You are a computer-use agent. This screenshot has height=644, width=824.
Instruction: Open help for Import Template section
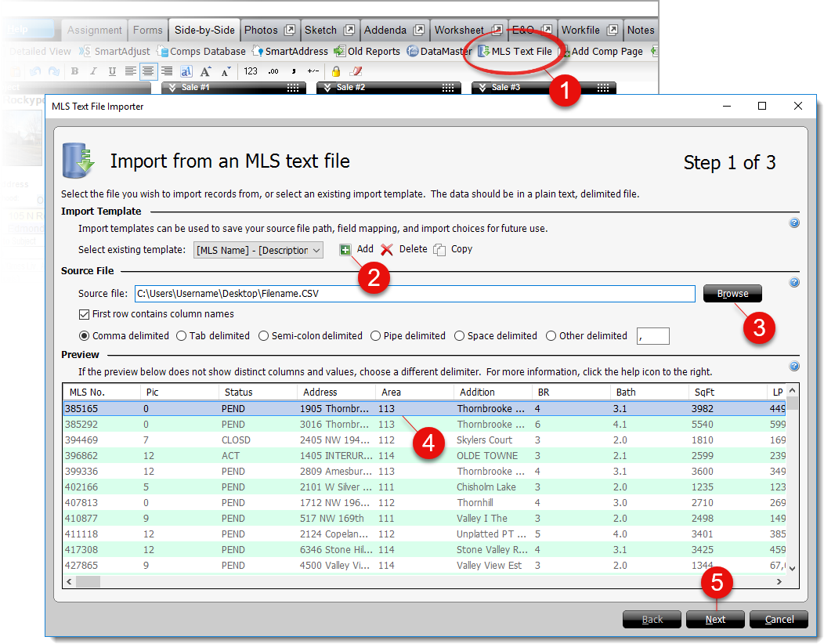click(x=794, y=223)
